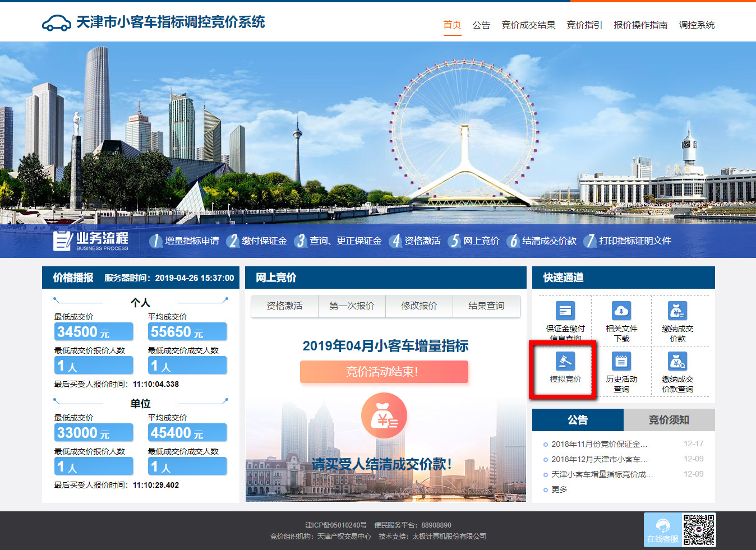Image resolution: width=756 pixels, height=550 pixels.
Task: Click step 2 缴付保证金
Action: 256,241
